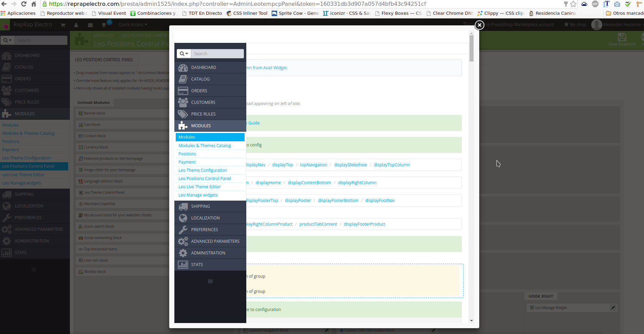Close the modal popup with X button
The width and height of the screenshot is (644, 334).
[x=479, y=25]
